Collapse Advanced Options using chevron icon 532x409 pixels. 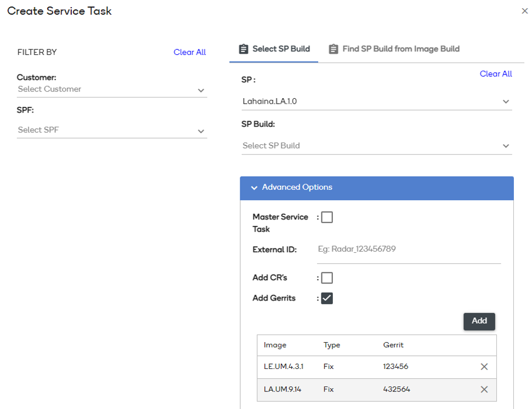[x=254, y=188]
